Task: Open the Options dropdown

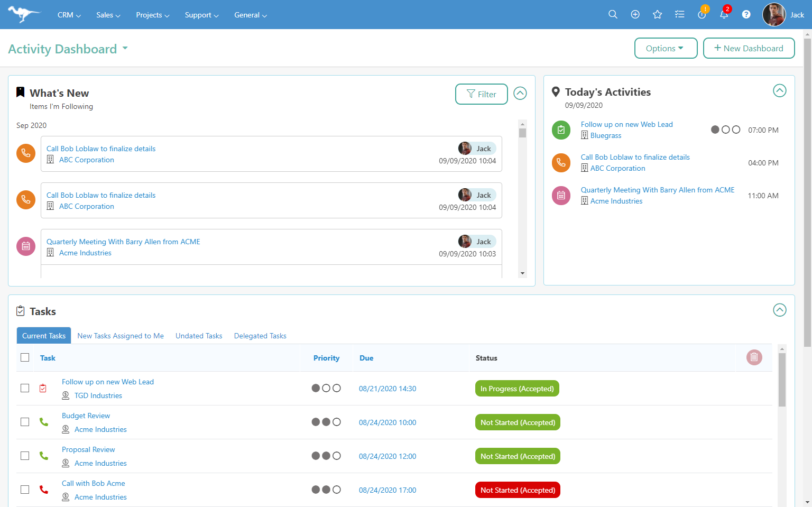Action: [x=666, y=48]
